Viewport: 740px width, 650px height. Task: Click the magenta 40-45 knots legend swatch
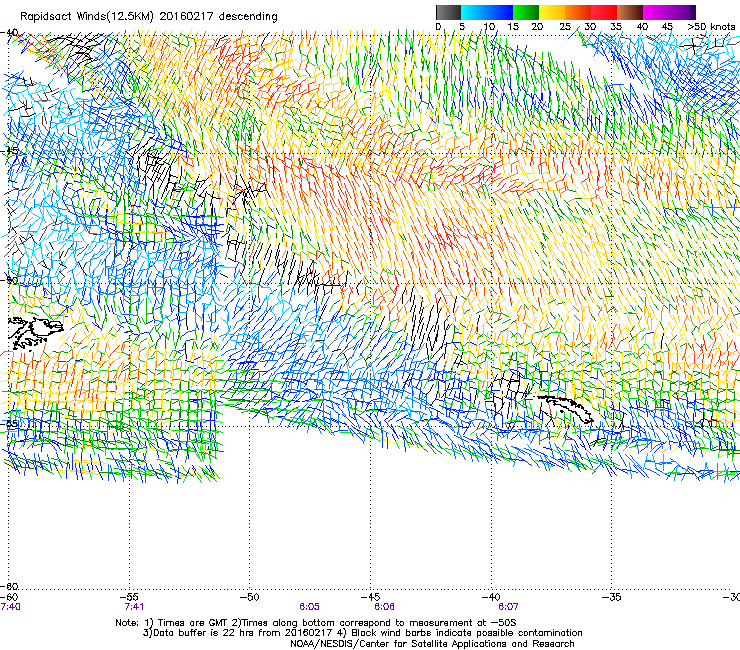[x=656, y=12]
